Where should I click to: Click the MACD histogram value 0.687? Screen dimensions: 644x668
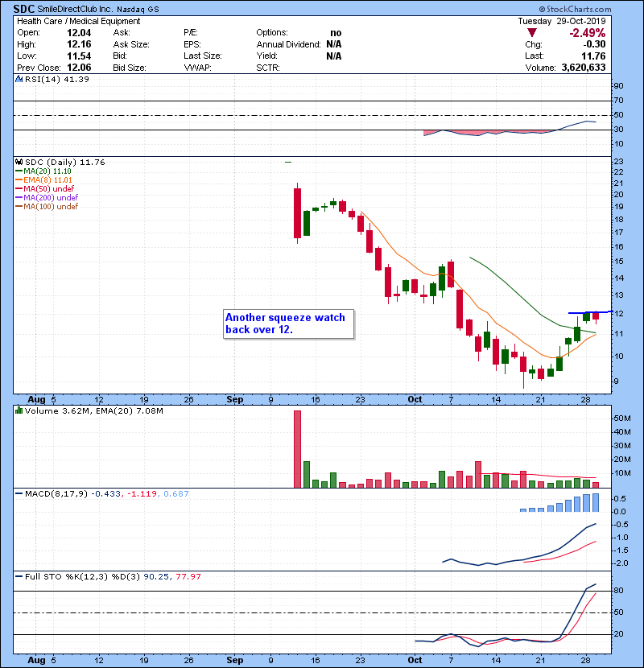(x=176, y=494)
